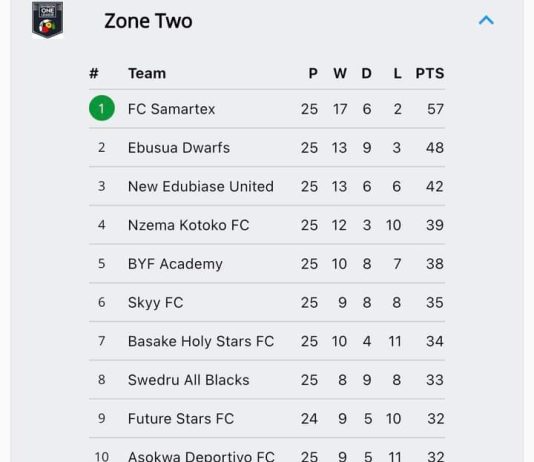Open Swedru All Blacks row
The image size is (534, 462).
click(267, 380)
